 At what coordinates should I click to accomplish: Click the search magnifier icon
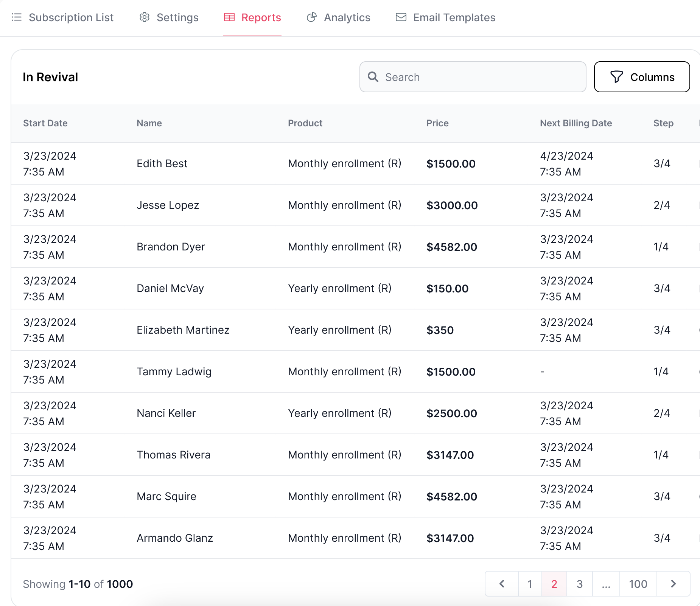click(373, 77)
